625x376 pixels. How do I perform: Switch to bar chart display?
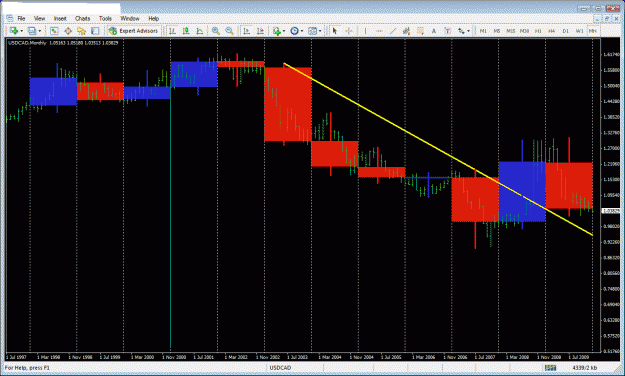point(173,31)
